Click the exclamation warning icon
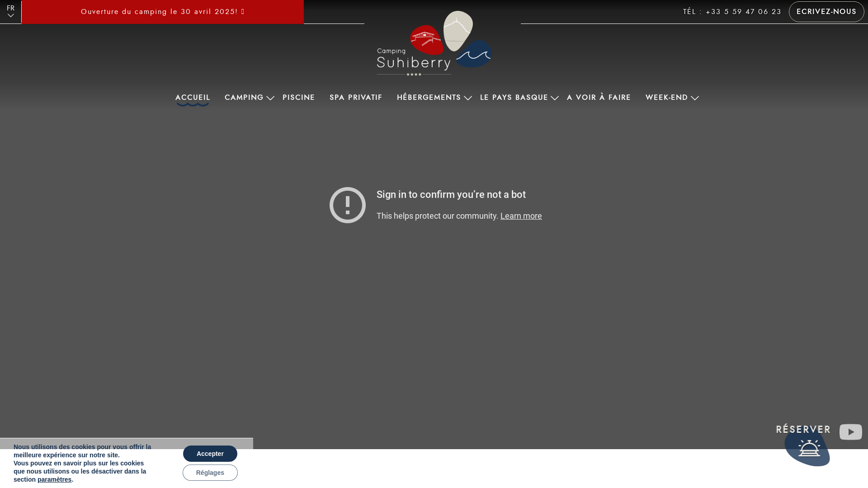This screenshot has height=488, width=868. pos(347,205)
